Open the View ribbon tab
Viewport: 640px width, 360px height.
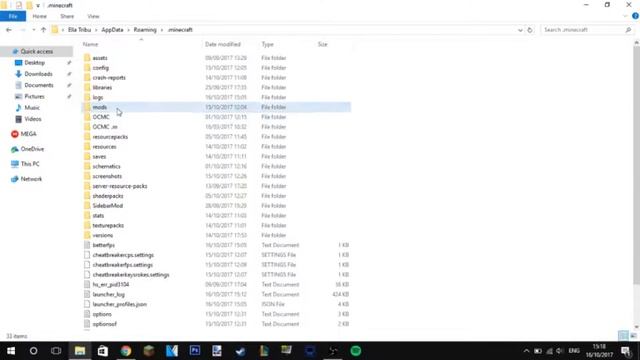click(x=93, y=16)
